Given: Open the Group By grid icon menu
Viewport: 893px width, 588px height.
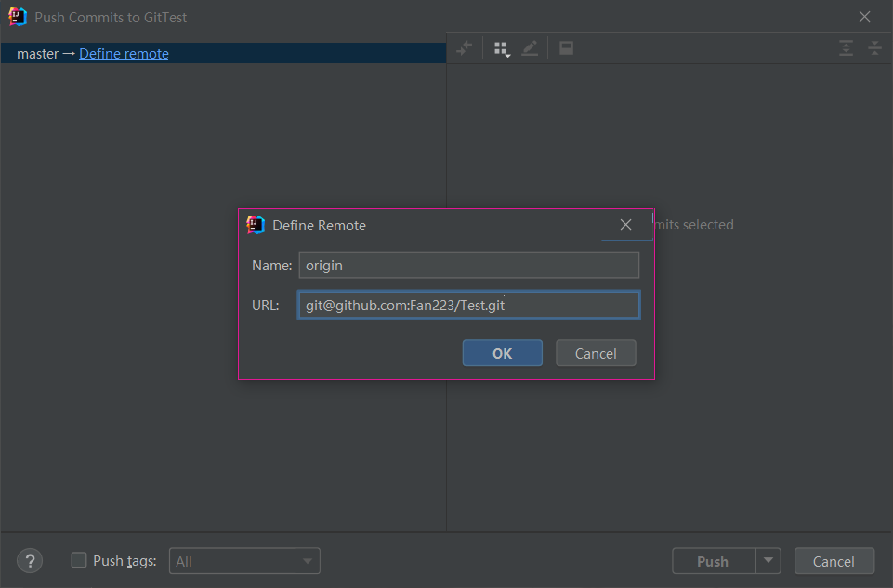Looking at the screenshot, I should click(x=502, y=49).
